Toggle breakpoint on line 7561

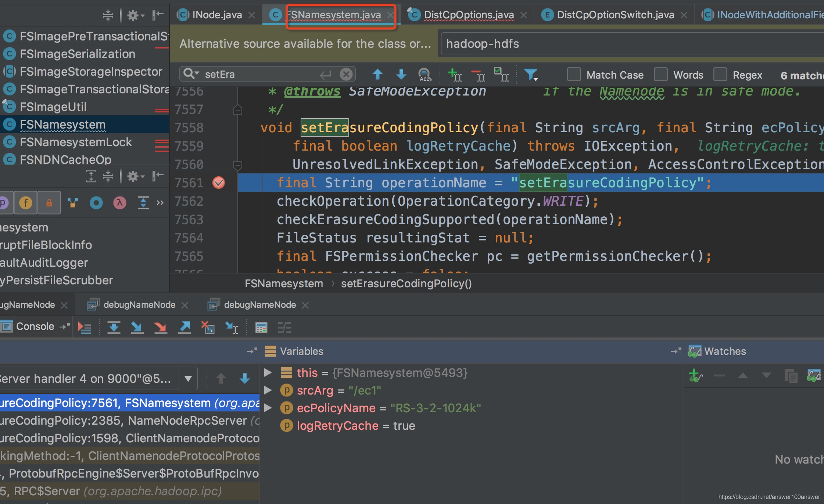tap(219, 183)
